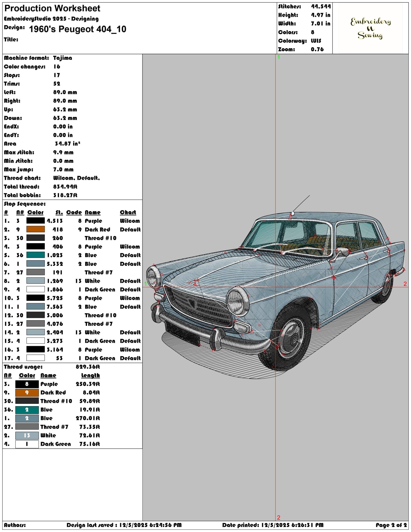The height and width of the screenshot is (532, 411).
Task: Select the Purple thread length 250.39ft
Action: click(88, 384)
